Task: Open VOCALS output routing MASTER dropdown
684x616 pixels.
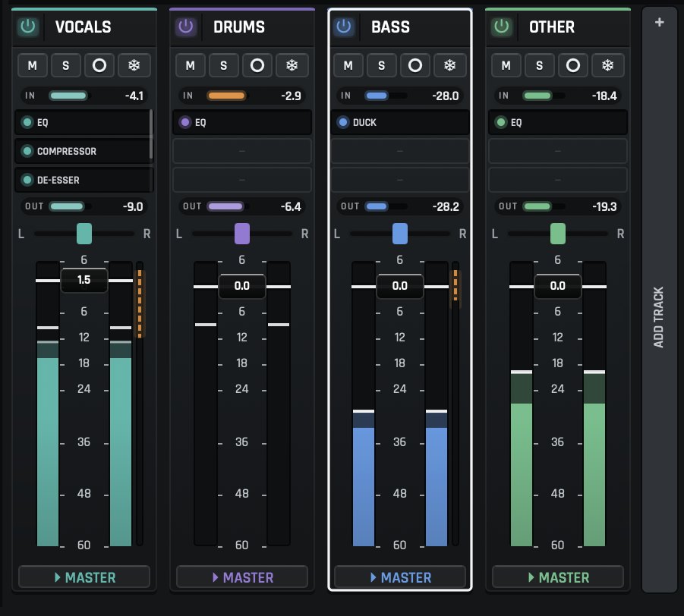Action: 84,577
